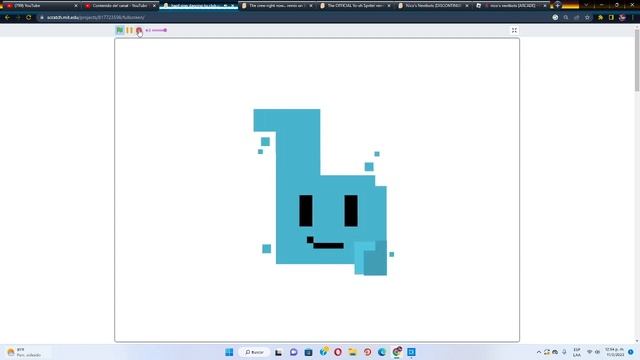Bookmark this page with star icon

click(587, 18)
